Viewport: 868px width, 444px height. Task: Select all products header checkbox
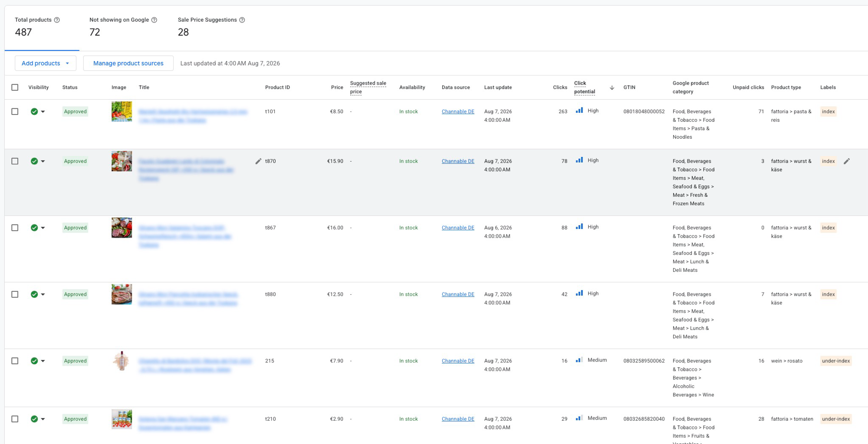pos(15,88)
